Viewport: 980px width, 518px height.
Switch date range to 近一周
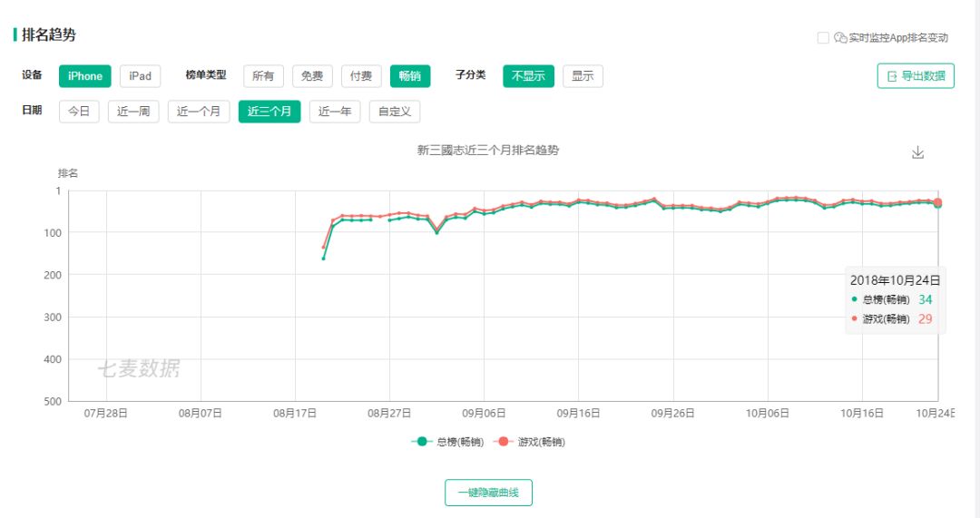(133, 112)
